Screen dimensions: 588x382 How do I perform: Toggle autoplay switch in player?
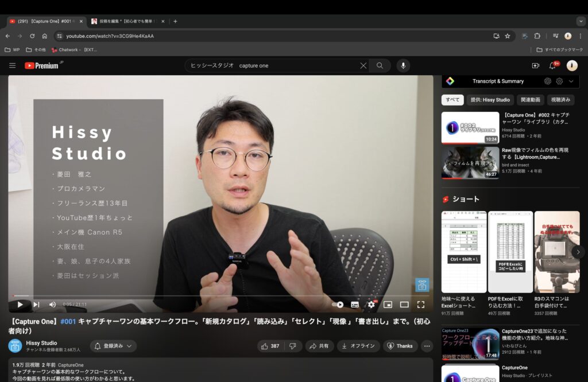tap(338, 305)
